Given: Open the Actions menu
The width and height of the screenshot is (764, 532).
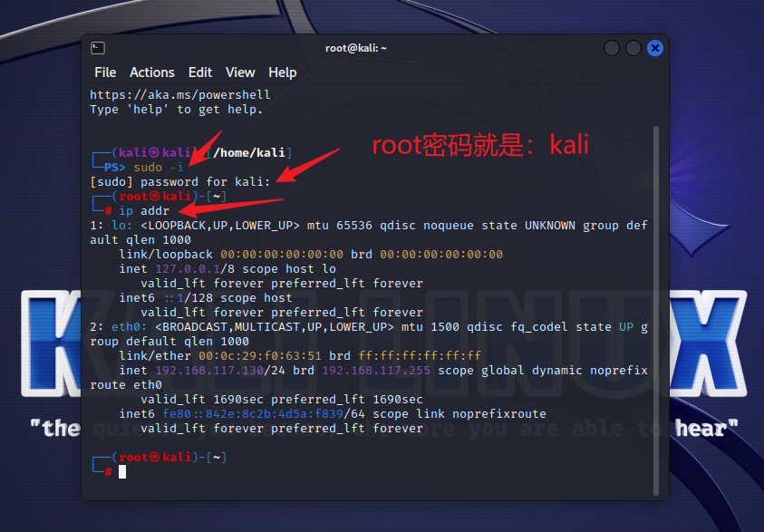Looking at the screenshot, I should point(152,73).
